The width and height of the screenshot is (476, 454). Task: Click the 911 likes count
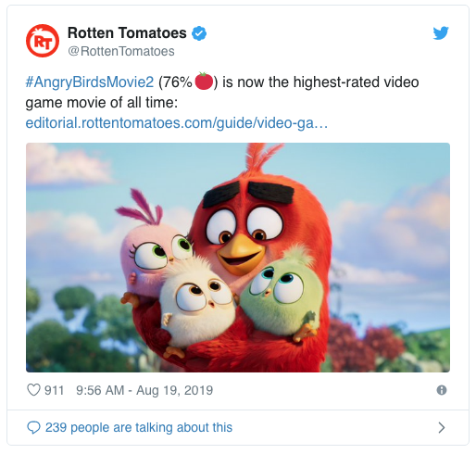pyautogui.click(x=54, y=390)
